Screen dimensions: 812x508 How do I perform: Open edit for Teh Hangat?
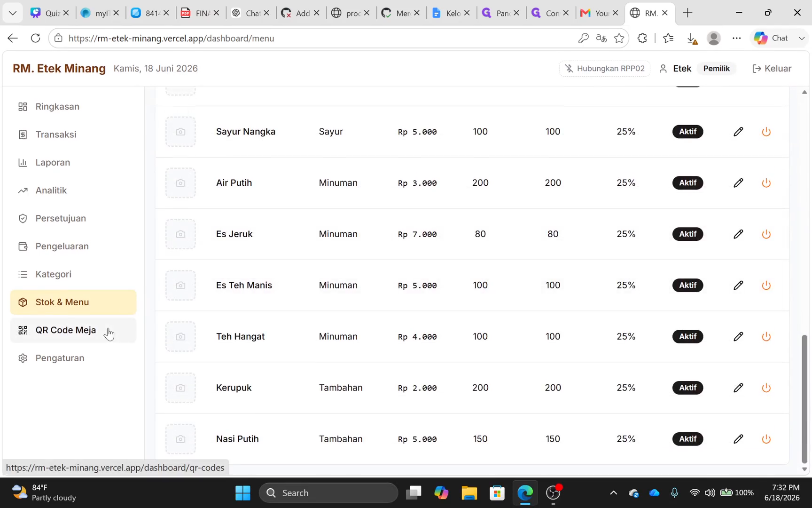click(738, 337)
